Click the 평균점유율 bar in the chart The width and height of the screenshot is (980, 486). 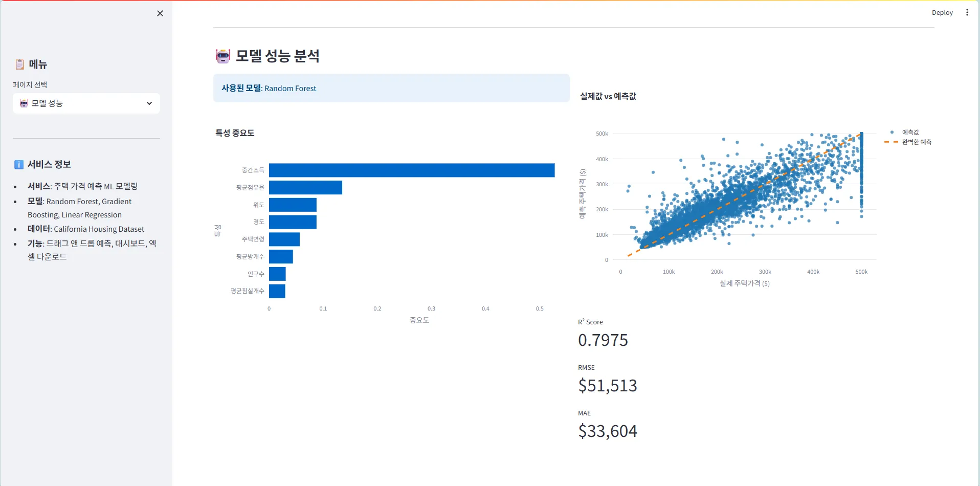[305, 188]
